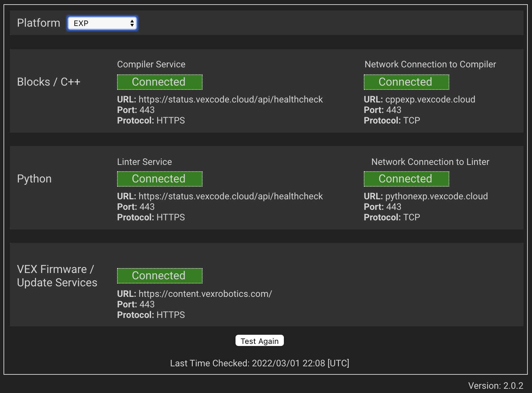The width and height of the screenshot is (532, 393).
Task: Click the Test Again button
Action: tap(259, 340)
